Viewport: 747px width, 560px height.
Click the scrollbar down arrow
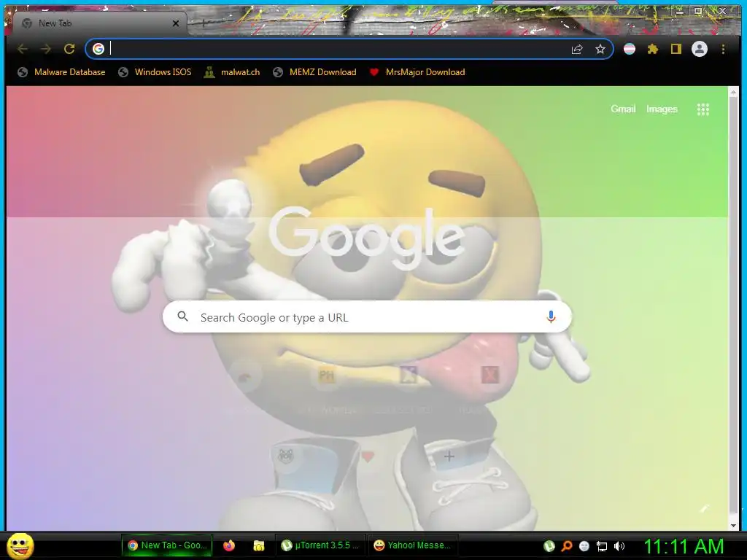point(733,525)
